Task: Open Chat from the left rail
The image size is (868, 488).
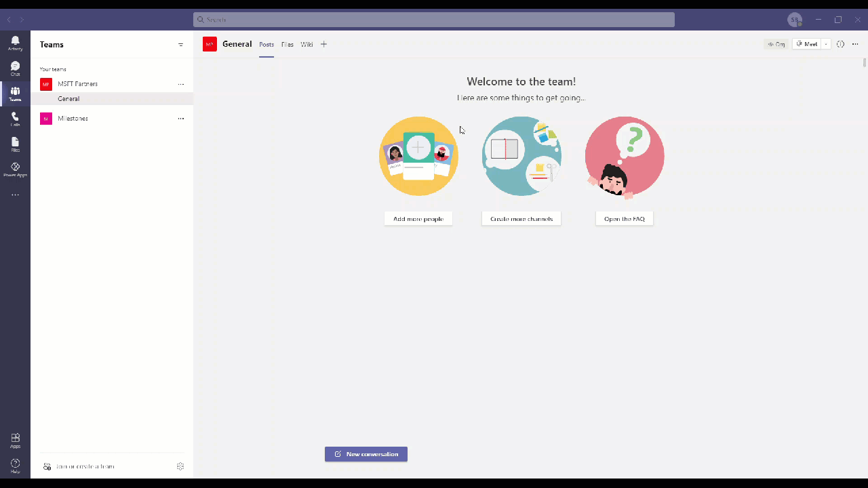Action: [x=15, y=68]
